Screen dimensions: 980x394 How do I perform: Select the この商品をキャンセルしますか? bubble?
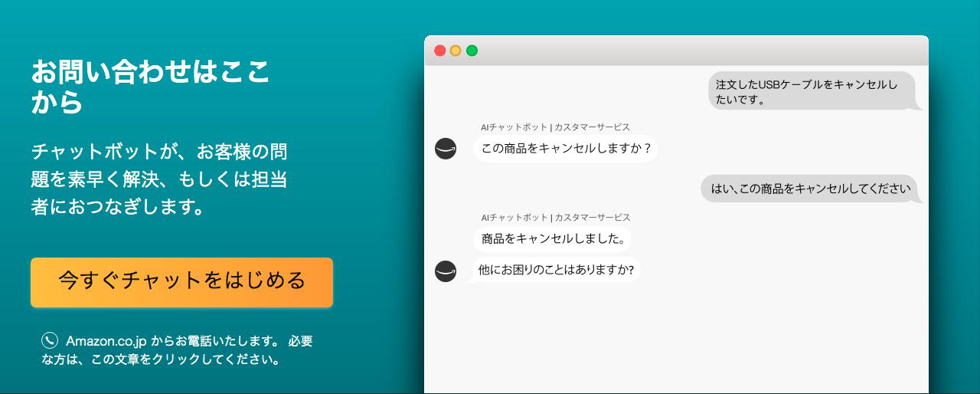pyautogui.click(x=566, y=149)
